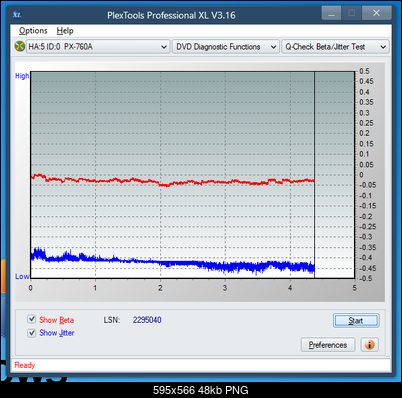Click the Ready status text
Viewport: 402px width, 398px height.
pos(25,365)
